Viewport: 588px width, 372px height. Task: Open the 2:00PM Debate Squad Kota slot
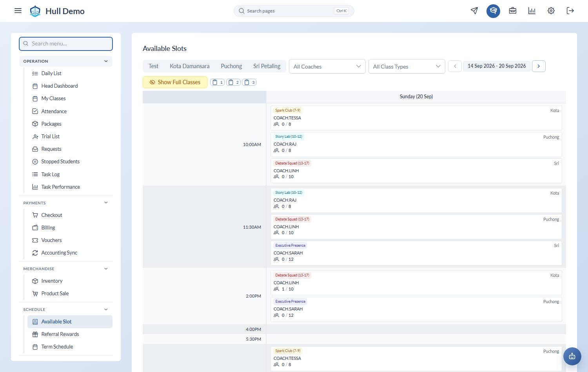[x=416, y=283]
